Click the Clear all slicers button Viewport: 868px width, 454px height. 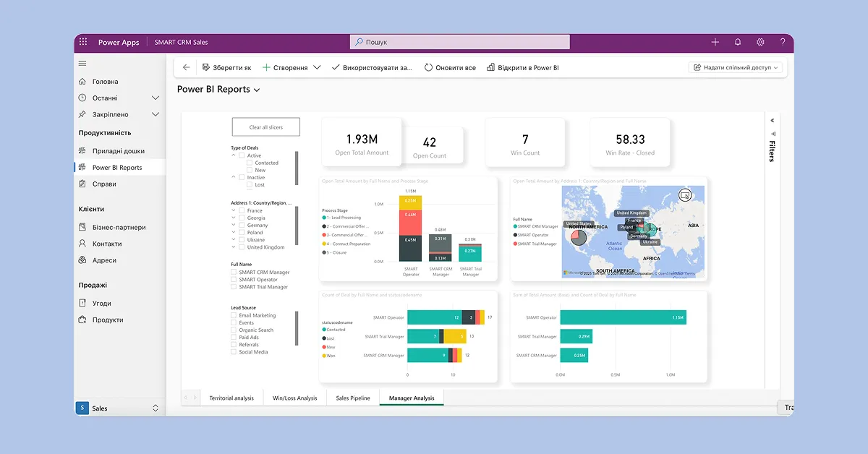click(x=266, y=127)
